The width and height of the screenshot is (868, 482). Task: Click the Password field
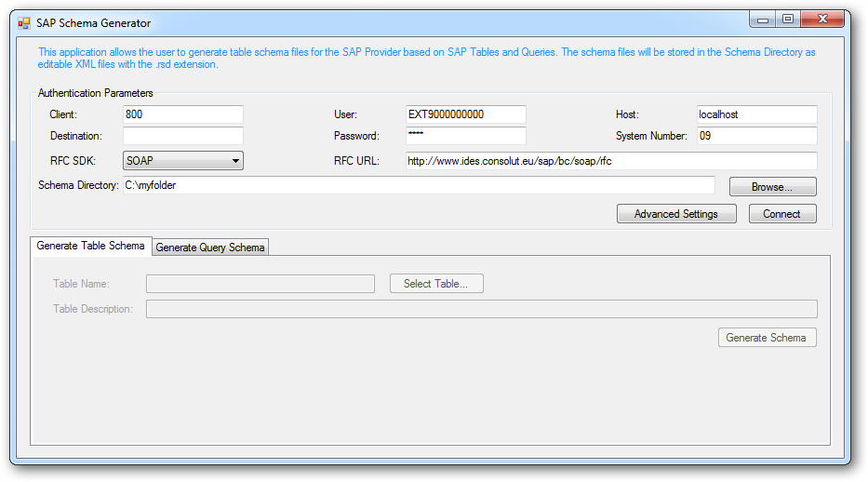click(x=465, y=136)
